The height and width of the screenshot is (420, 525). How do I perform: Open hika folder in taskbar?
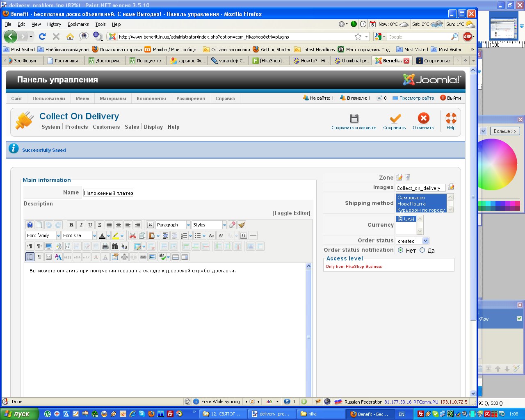coord(321,414)
